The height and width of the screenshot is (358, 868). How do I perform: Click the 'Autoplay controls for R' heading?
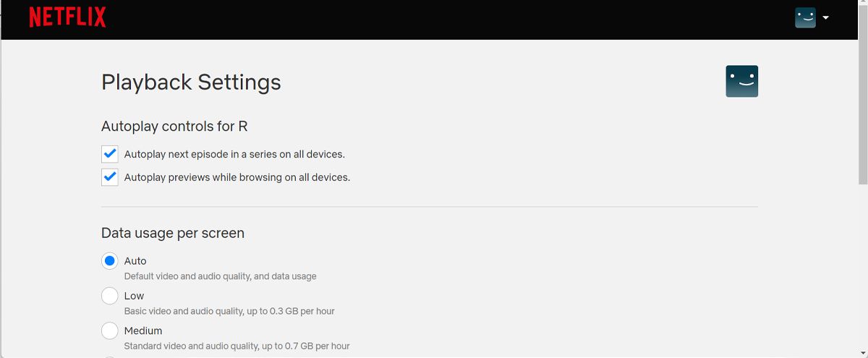coord(174,127)
